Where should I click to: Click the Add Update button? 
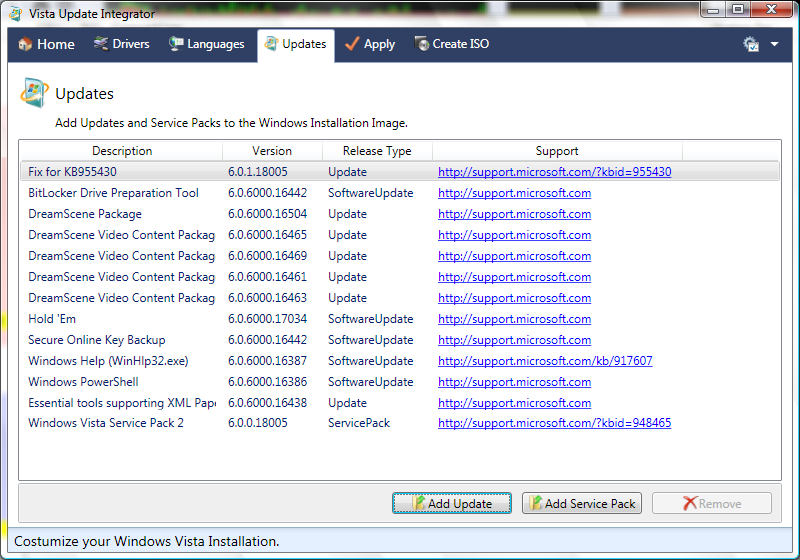coord(452,503)
